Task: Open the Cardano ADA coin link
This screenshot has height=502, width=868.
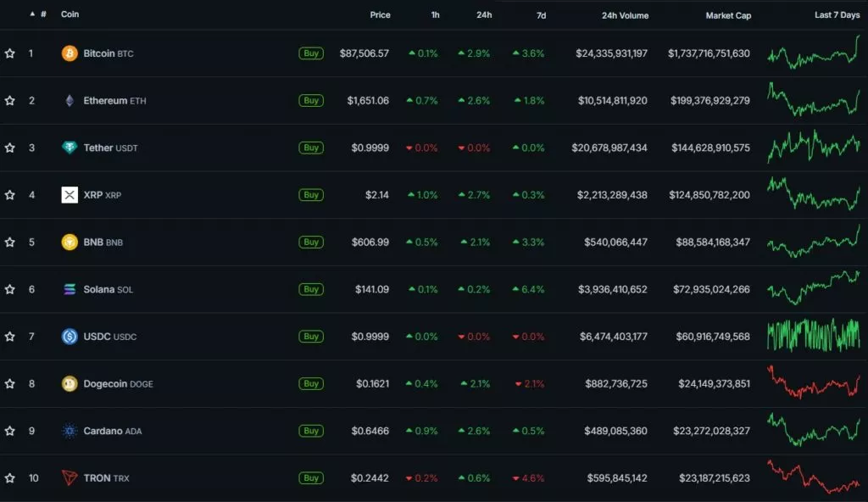Action: (112, 431)
